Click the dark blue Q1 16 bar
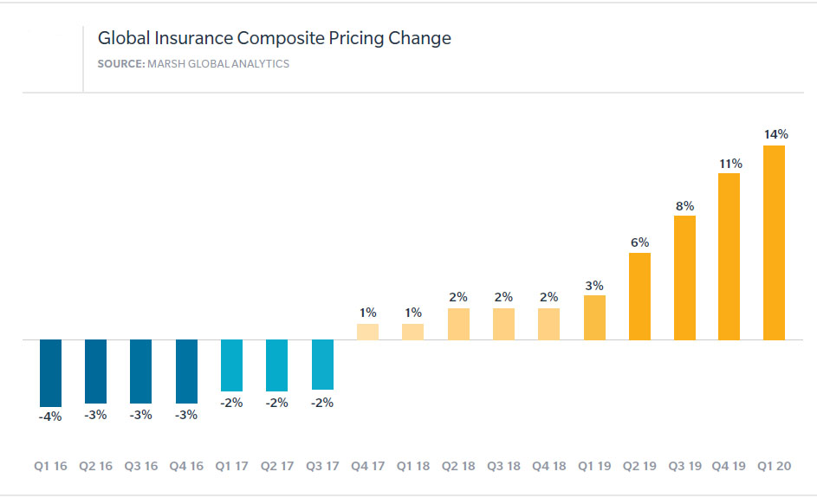Image resolution: width=817 pixels, height=504 pixels. (x=51, y=372)
